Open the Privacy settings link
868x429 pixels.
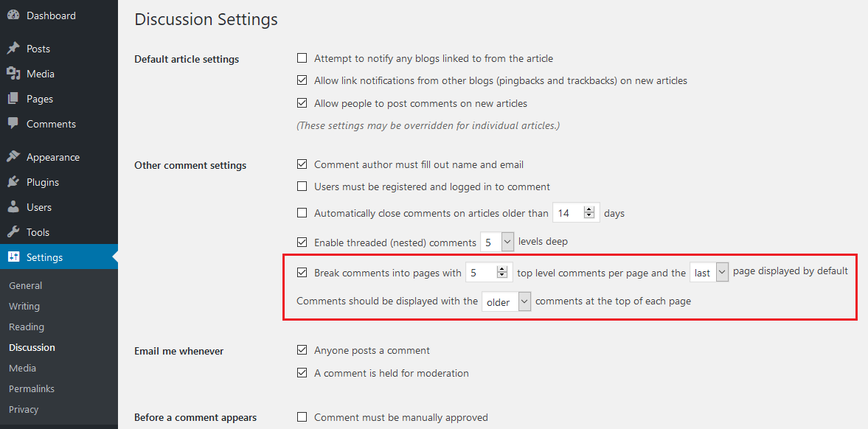[23, 409]
